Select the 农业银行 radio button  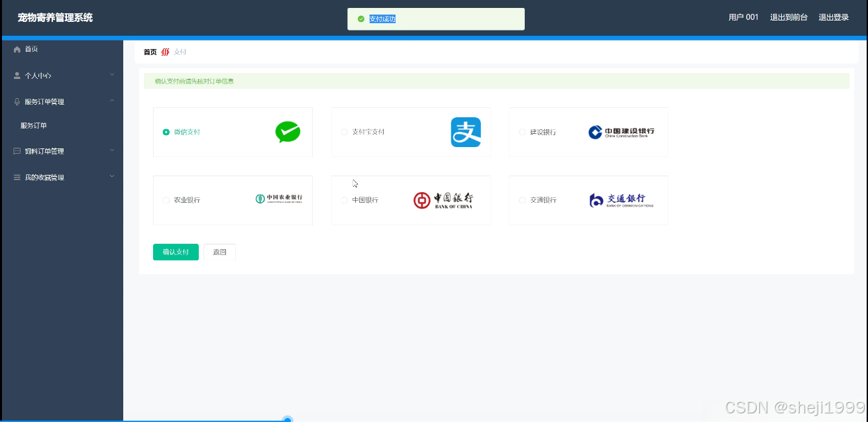[x=166, y=200]
